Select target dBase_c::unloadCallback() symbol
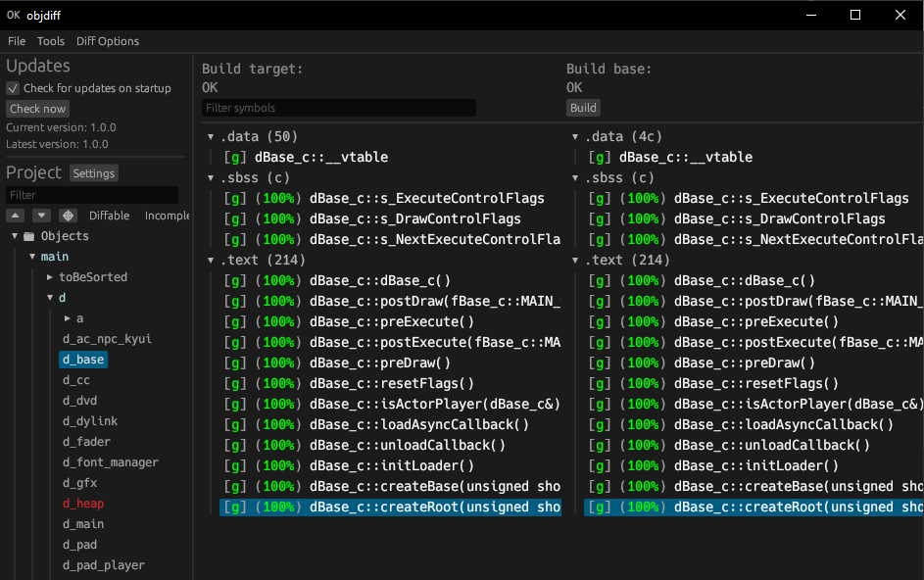The height and width of the screenshot is (580, 924). tap(364, 446)
